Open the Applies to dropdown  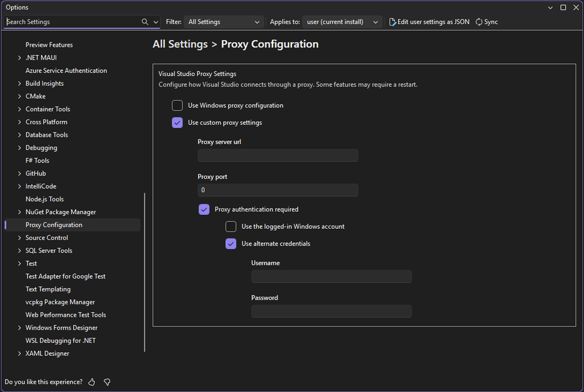(342, 22)
